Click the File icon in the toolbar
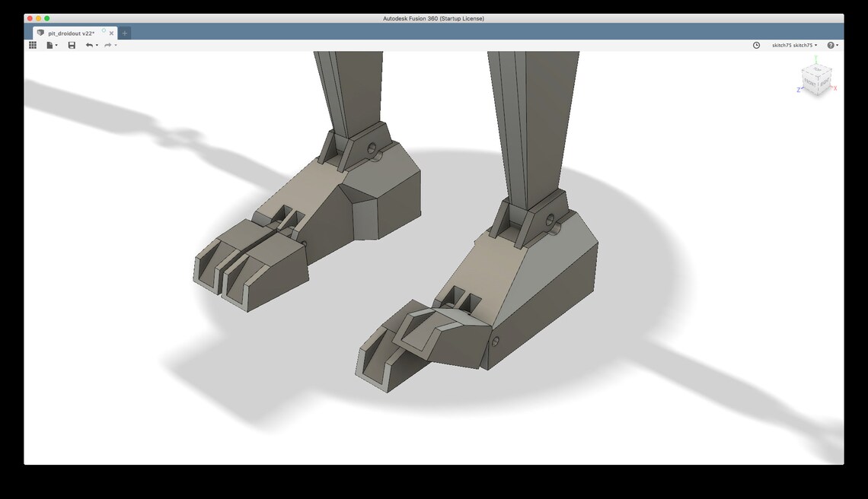Screen dimensions: 868x499 tap(48, 45)
